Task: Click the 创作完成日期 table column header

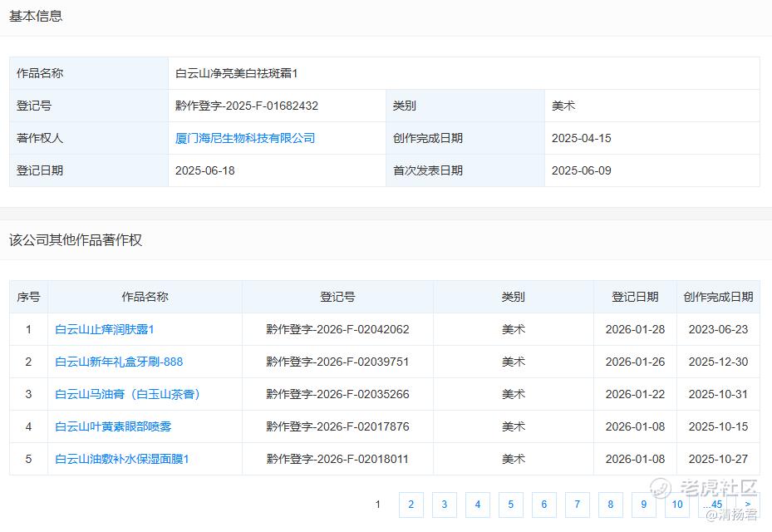Action: 718,297
